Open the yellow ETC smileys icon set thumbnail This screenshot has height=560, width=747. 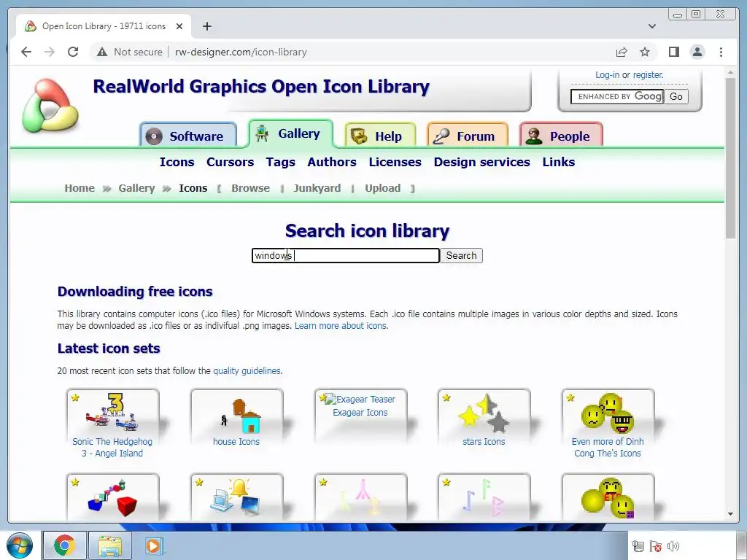click(x=608, y=497)
